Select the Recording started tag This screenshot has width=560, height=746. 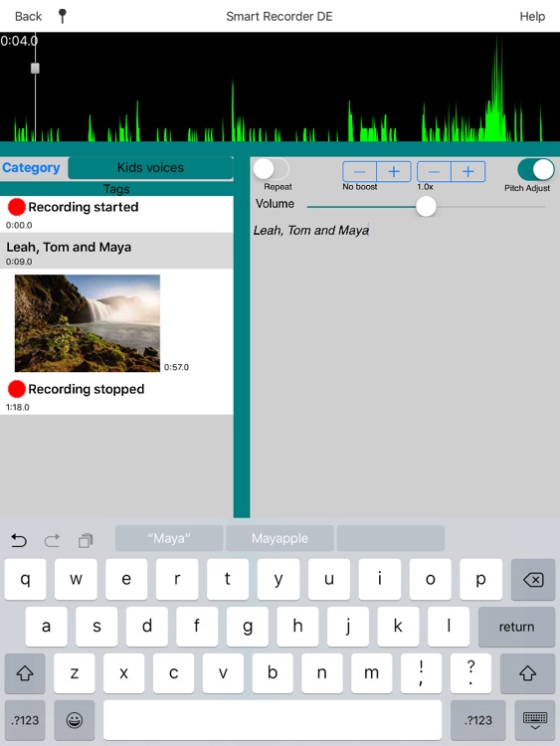click(116, 214)
